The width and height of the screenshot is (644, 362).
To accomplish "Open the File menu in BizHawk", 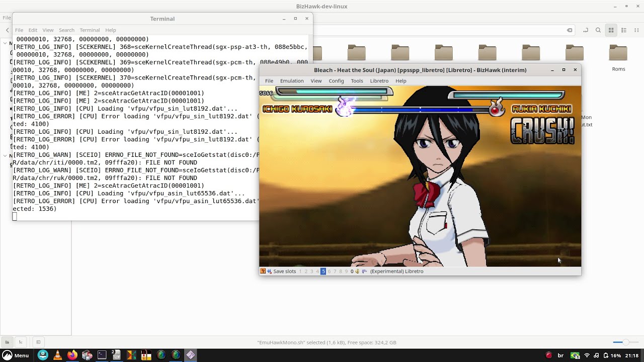I will tap(269, 81).
